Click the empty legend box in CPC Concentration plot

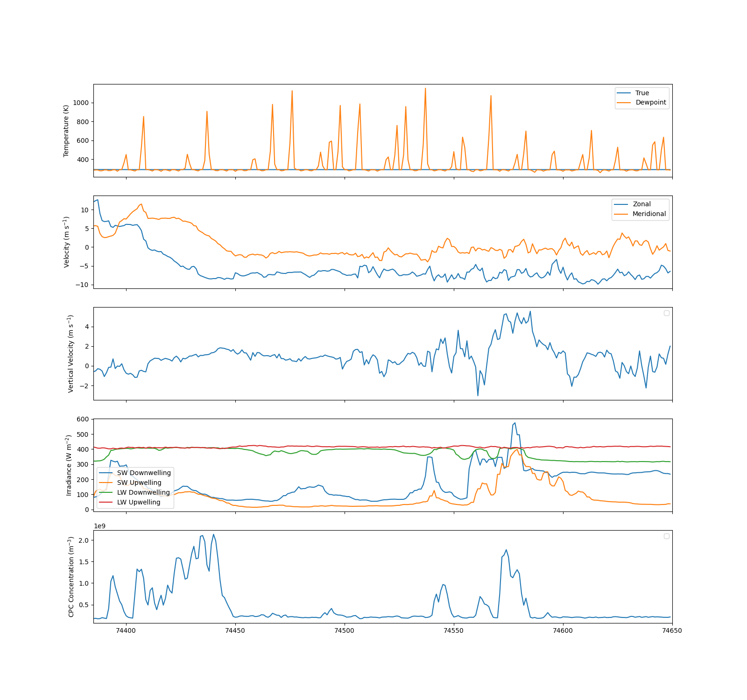pos(667,536)
